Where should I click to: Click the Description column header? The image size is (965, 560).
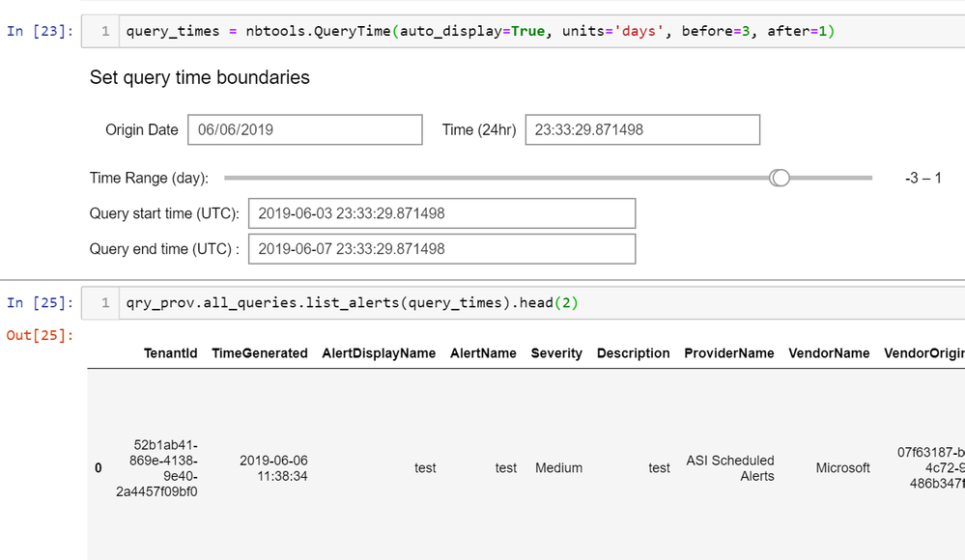634,353
